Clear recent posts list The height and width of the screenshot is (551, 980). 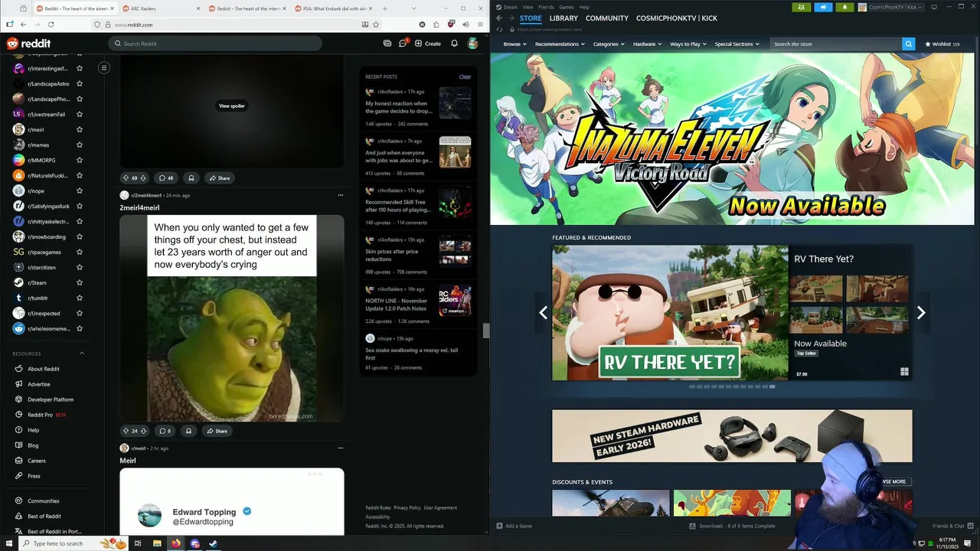[465, 77]
